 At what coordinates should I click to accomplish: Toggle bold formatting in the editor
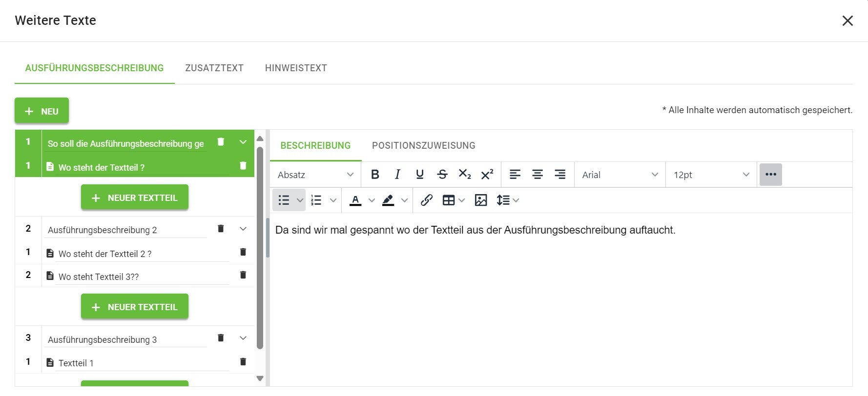375,175
